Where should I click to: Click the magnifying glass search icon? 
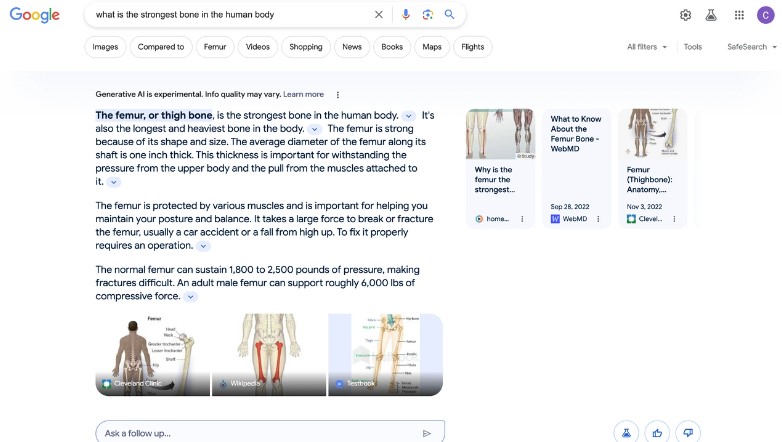[449, 15]
